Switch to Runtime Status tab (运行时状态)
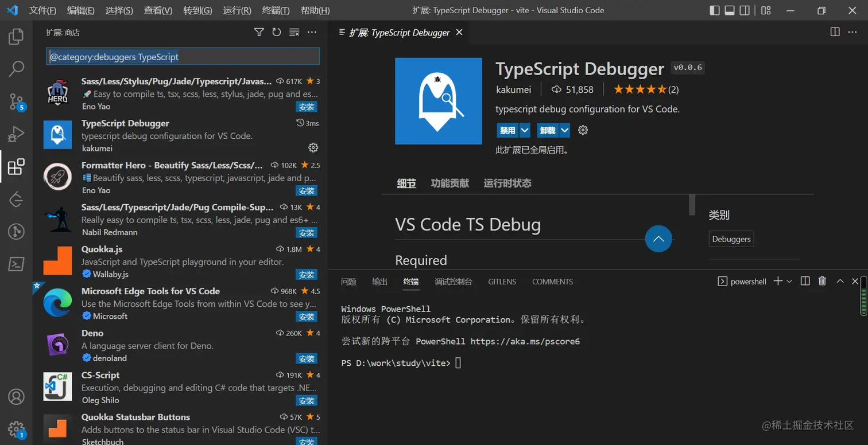868x445 pixels. point(507,184)
